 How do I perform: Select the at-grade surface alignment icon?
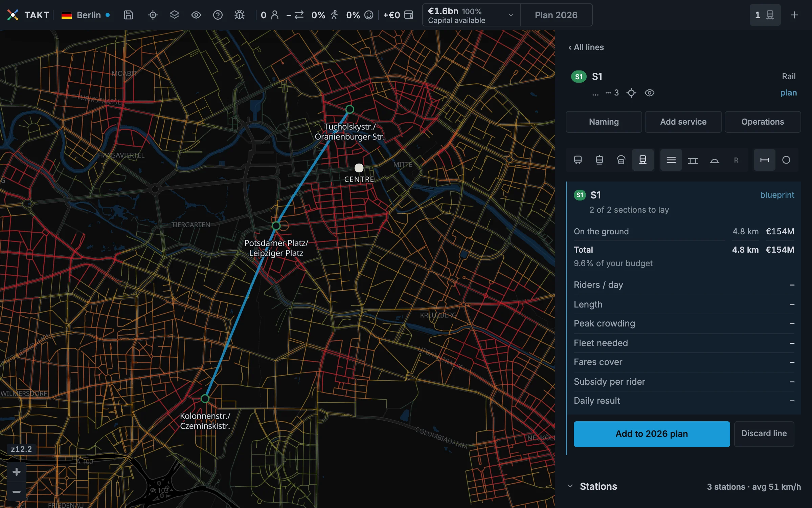(671, 160)
